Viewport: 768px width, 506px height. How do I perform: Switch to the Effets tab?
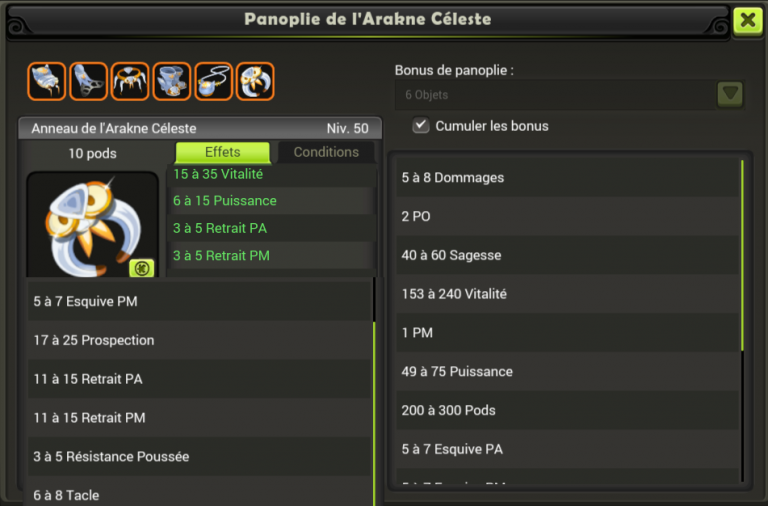tap(222, 152)
